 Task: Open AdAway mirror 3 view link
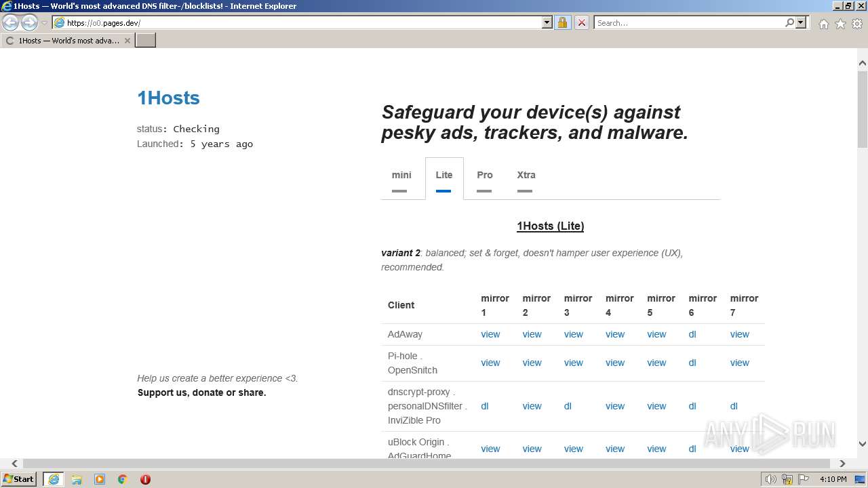click(573, 334)
